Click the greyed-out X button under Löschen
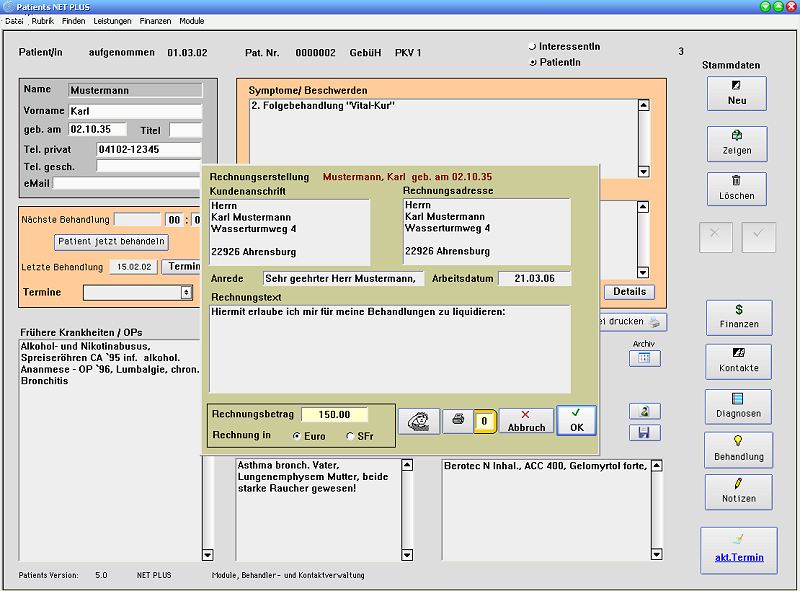Viewport: 800px width, 591px height. (715, 237)
